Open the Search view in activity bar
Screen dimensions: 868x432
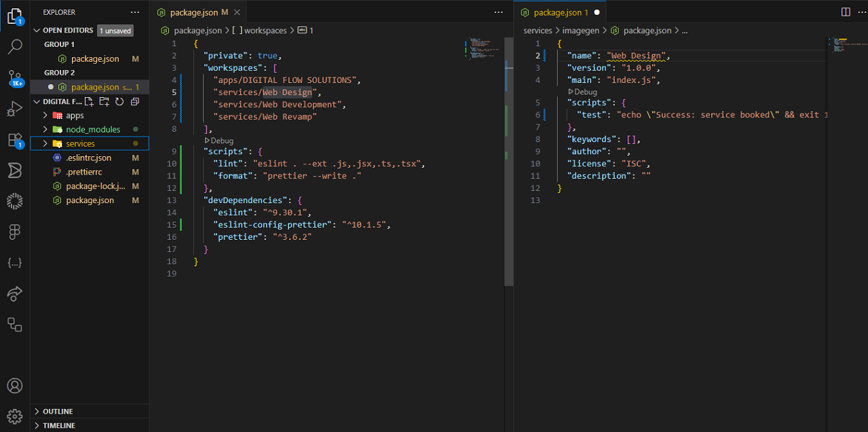click(15, 47)
